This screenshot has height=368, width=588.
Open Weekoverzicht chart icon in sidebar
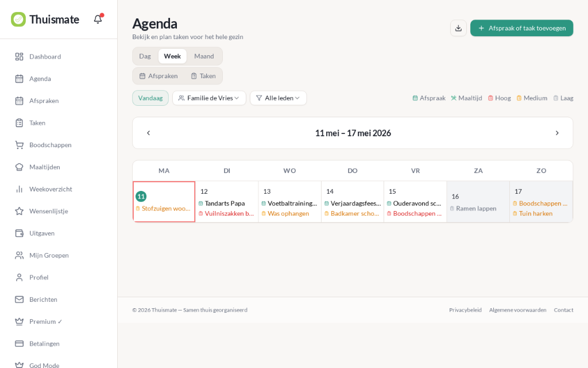(19, 189)
